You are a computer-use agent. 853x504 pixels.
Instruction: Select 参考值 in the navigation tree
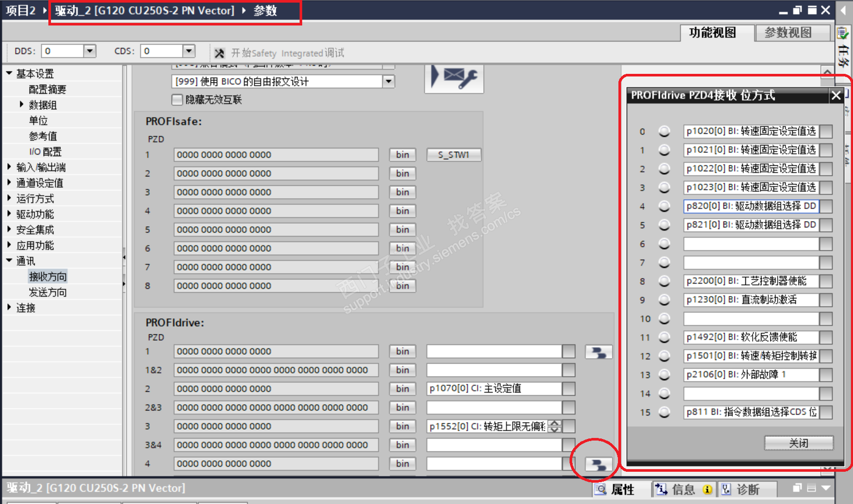coord(43,136)
